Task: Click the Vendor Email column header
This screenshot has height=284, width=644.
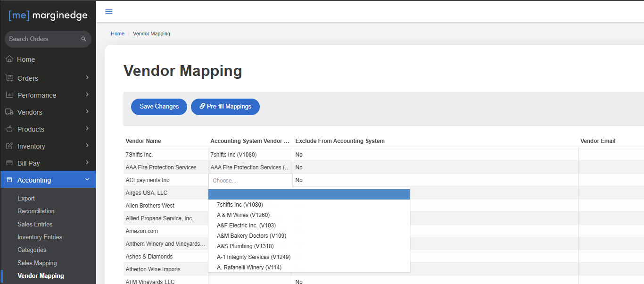Action: click(598, 141)
